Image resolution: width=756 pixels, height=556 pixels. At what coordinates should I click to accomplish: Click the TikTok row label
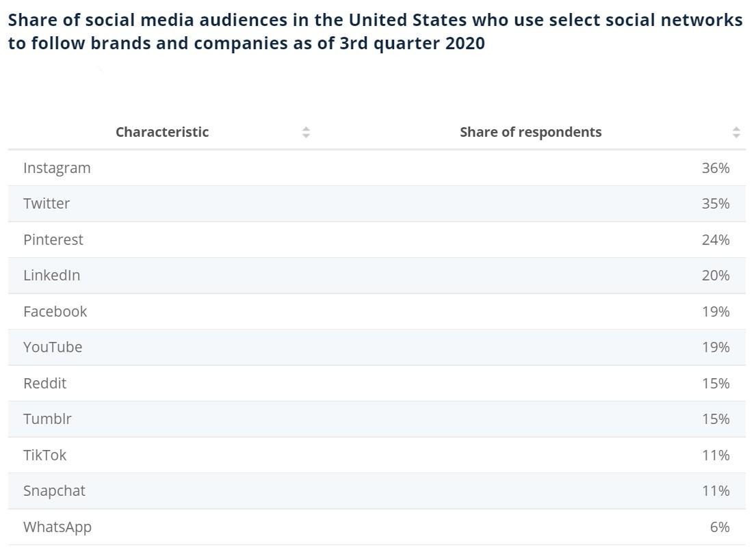(44, 455)
